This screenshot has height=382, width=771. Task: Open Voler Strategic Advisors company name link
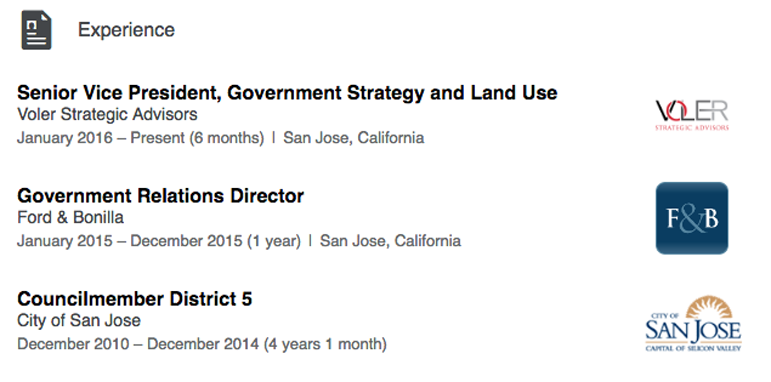pos(107,115)
